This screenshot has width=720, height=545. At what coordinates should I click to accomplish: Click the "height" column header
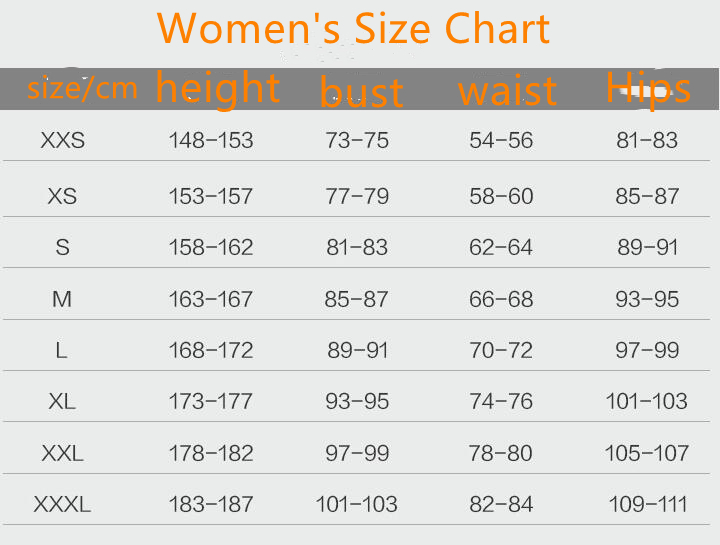[217, 88]
